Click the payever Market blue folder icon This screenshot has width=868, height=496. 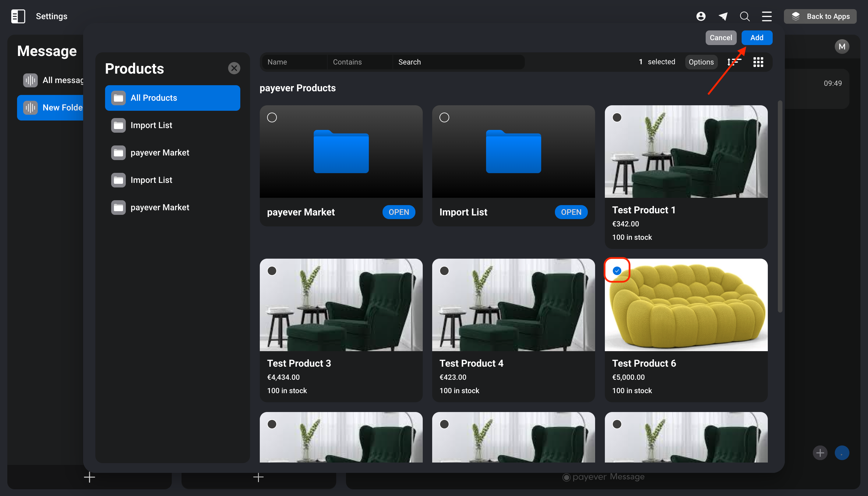(341, 152)
